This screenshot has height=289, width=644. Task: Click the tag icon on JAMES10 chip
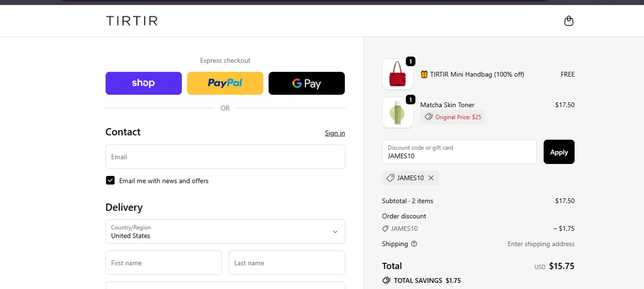(x=390, y=178)
